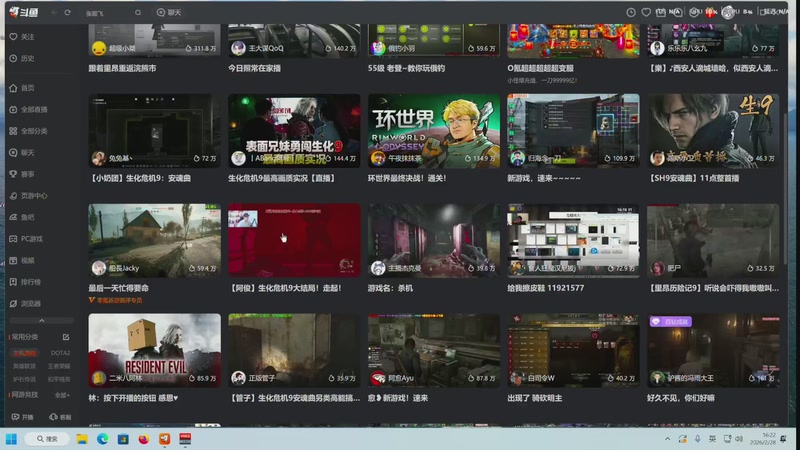Open title 今日照常在家播

point(255,68)
